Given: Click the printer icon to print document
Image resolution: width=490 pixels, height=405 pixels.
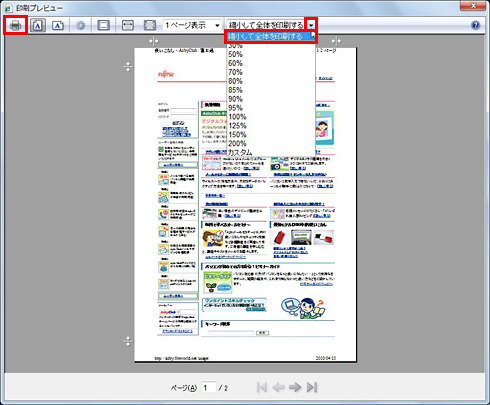Looking at the screenshot, I should click(16, 25).
